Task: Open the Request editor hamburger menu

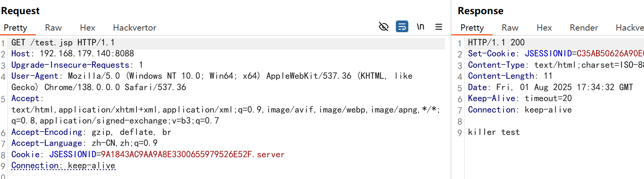Action: 439,27
